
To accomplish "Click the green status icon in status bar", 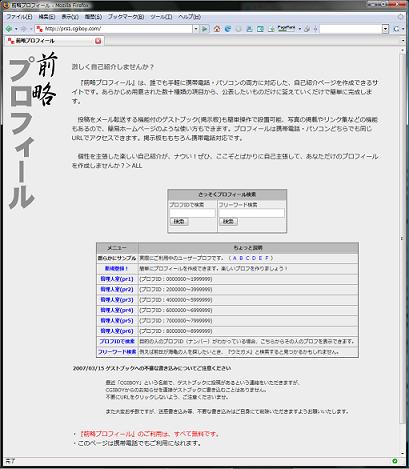I will pyautogui.click(x=395, y=461).
